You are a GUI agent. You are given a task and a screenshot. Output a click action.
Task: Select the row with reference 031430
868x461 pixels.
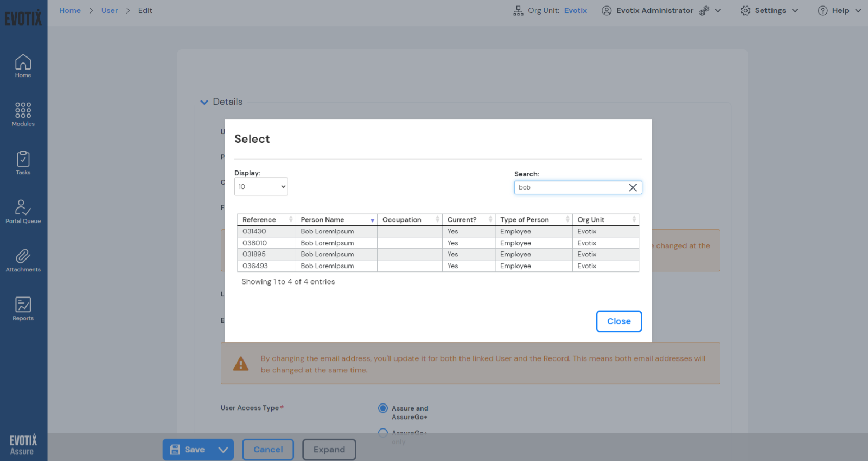[x=438, y=231]
